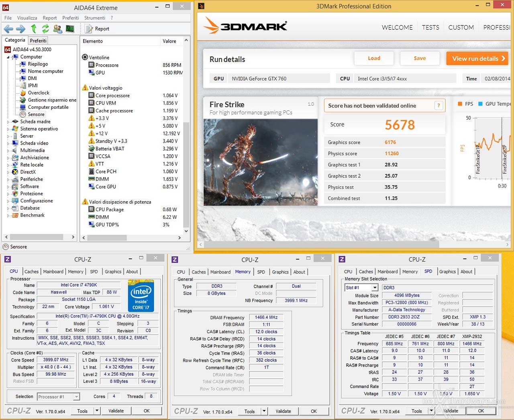Collapse the Computer tree node
This screenshot has width=514, height=420.
(8, 57)
